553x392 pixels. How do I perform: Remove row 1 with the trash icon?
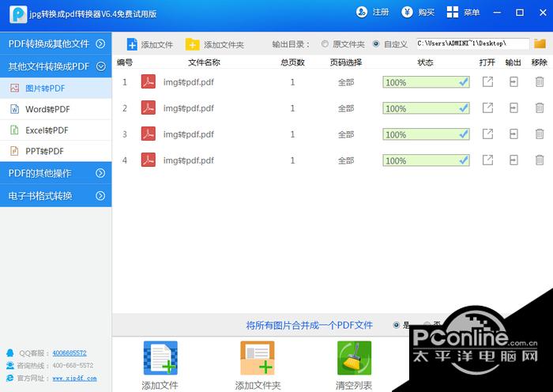540,82
